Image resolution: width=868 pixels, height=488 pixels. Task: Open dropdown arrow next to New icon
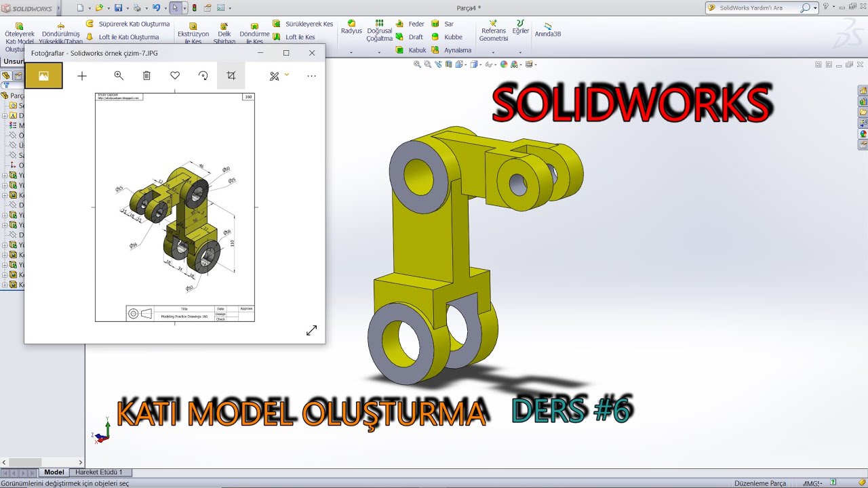(89, 9)
